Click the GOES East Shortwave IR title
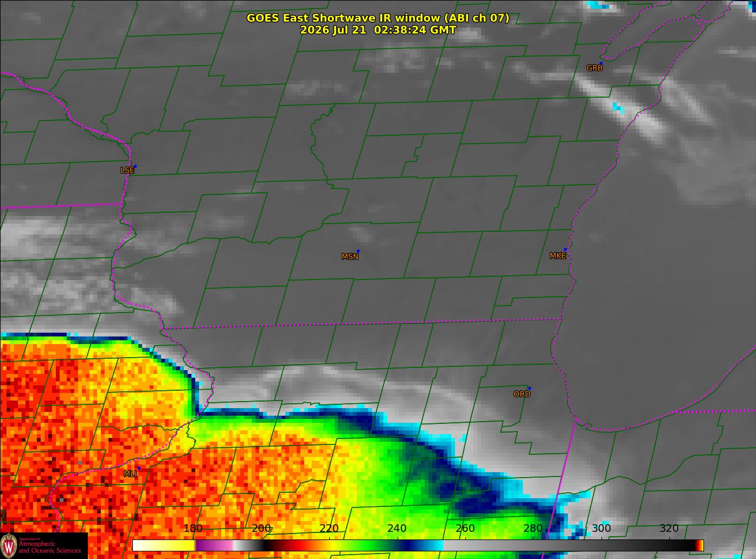Image resolution: width=756 pixels, height=559 pixels. (x=378, y=18)
